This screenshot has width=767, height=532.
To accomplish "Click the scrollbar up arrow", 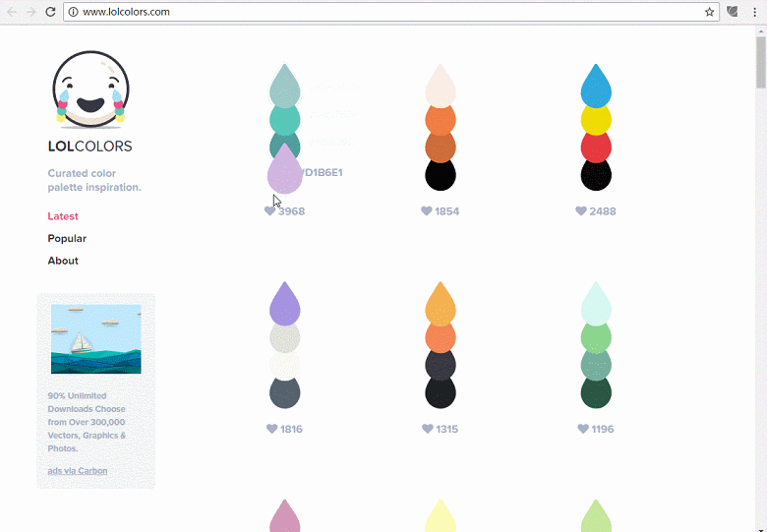I will pos(761,30).
